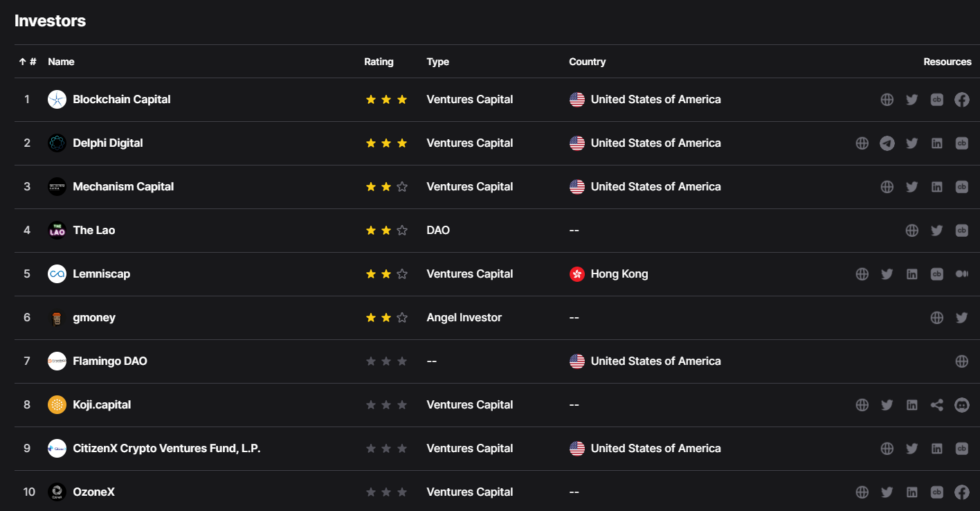
Task: Open Flamingo DAO's website globe icon
Action: 961,361
